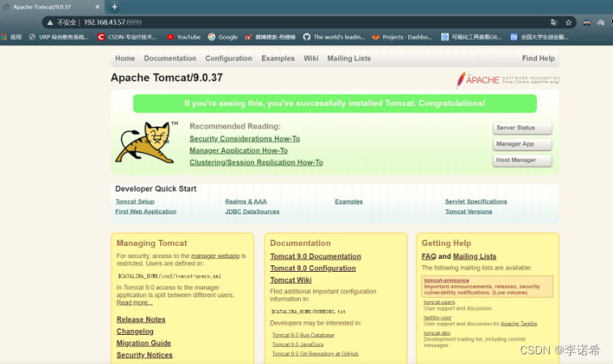Screen dimensions: 613x364
Task: Open the Security Notices link
Action: 144,355
